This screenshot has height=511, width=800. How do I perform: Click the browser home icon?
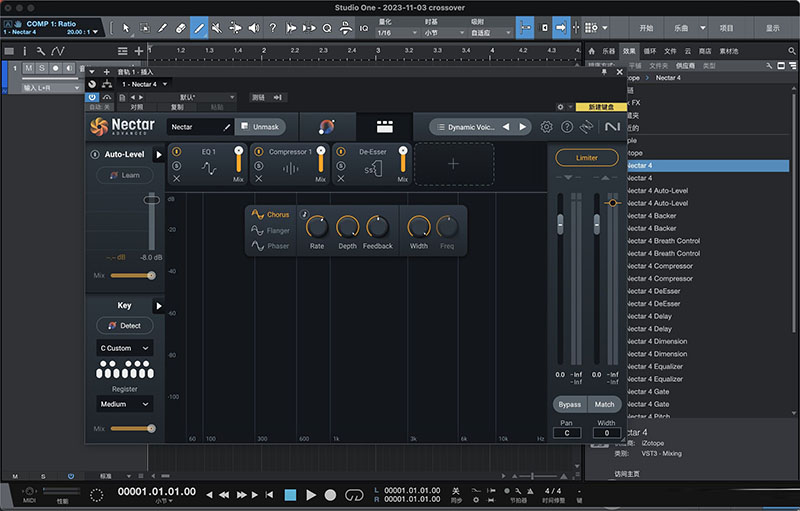[591, 51]
